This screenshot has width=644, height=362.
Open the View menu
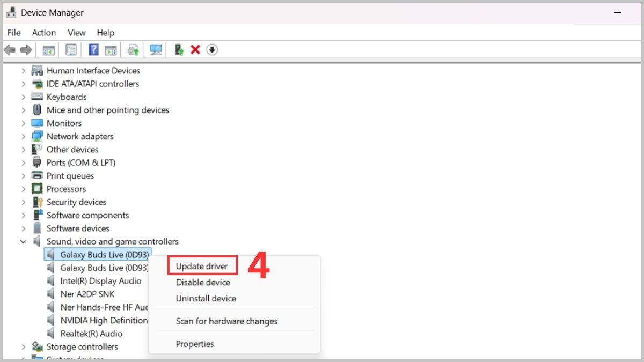(x=77, y=33)
